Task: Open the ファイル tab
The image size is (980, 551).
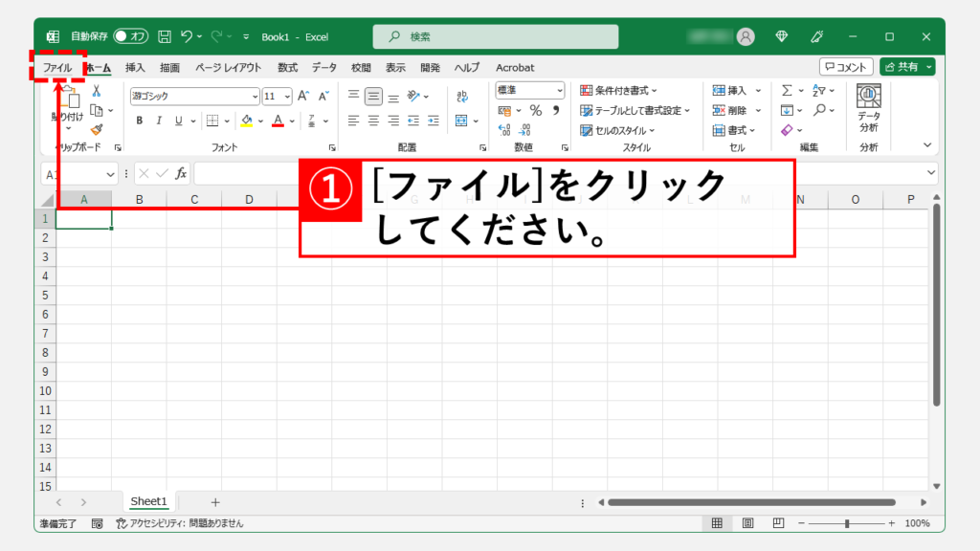Action: 57,67
